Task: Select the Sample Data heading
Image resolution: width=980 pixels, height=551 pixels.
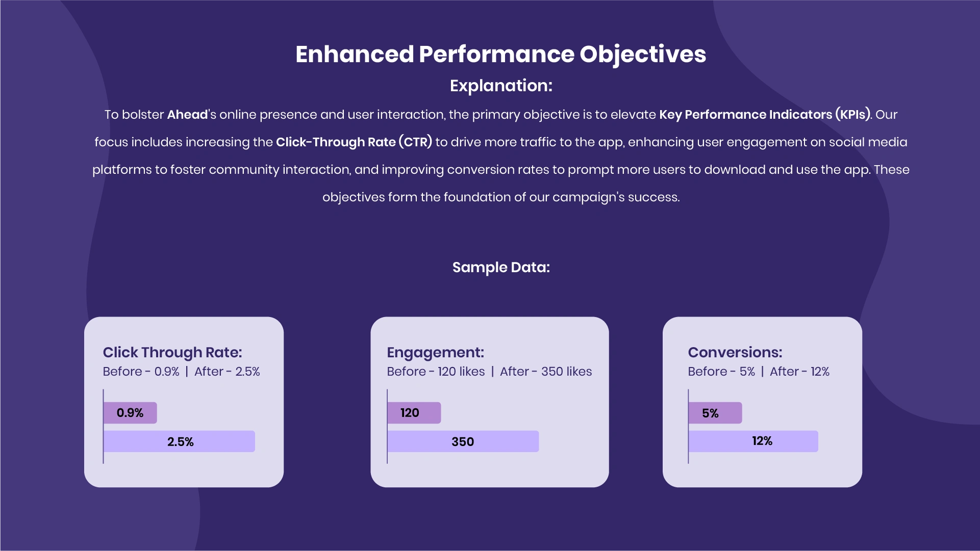Action: click(501, 268)
